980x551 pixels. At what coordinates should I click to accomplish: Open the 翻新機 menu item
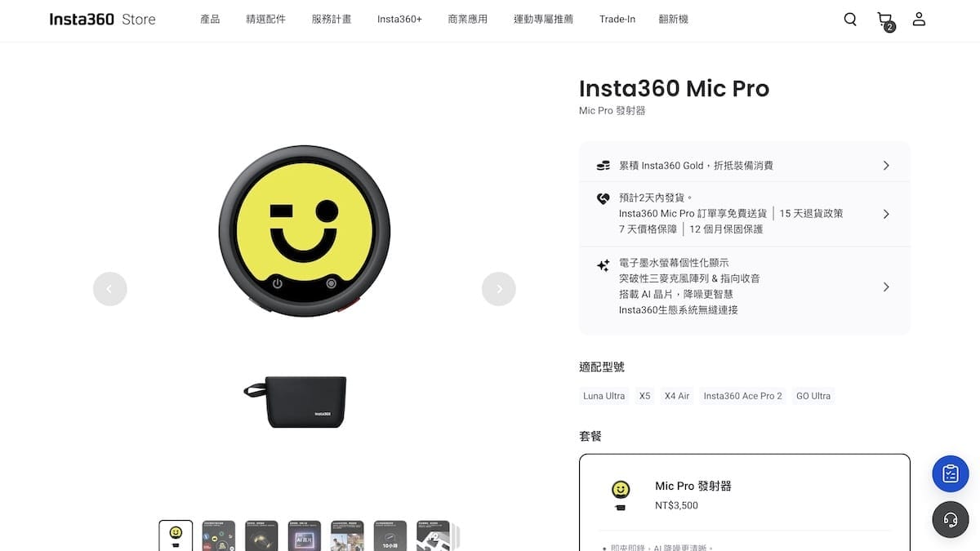[674, 19]
